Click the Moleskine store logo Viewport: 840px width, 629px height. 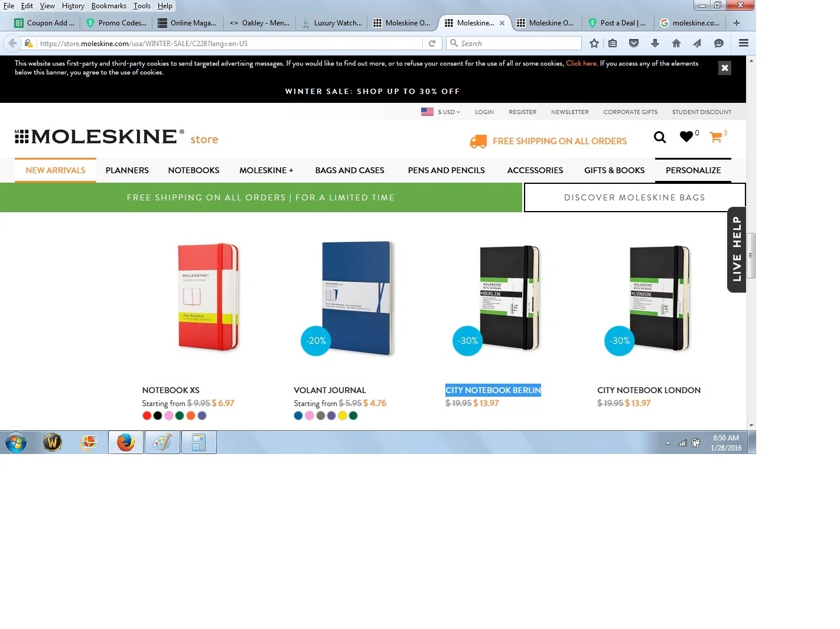tap(116, 137)
